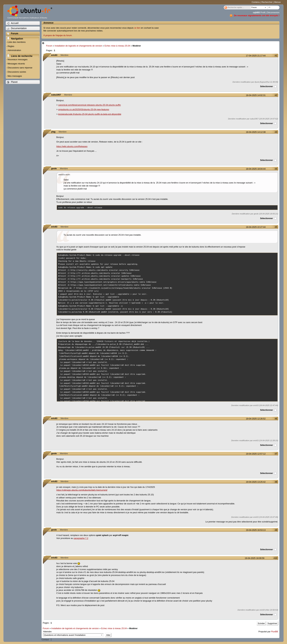Select post #9 with its checkbox
Image resolution: width=287 pixels, height=644 pixels.
tap(275, 550)
